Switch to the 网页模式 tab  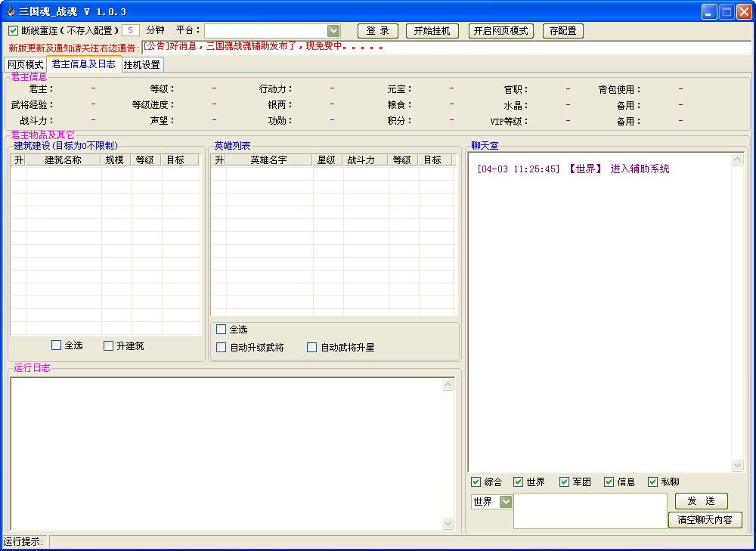point(25,65)
